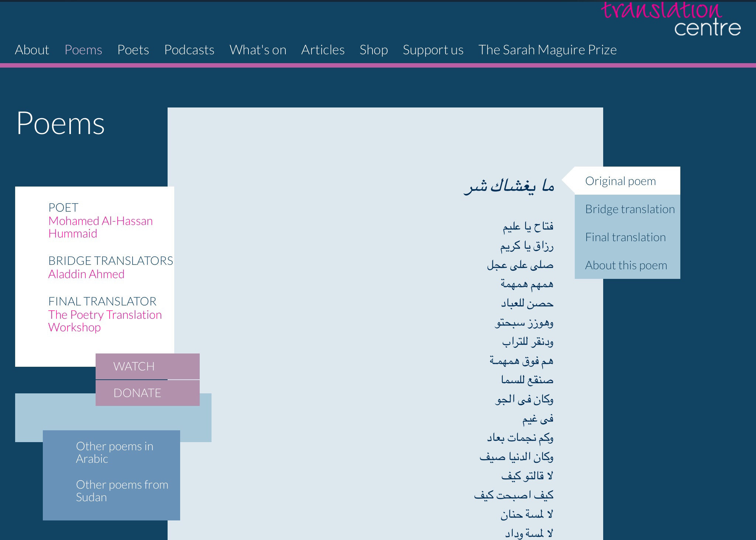
Task: Select the Original poem tab
Action: click(621, 181)
